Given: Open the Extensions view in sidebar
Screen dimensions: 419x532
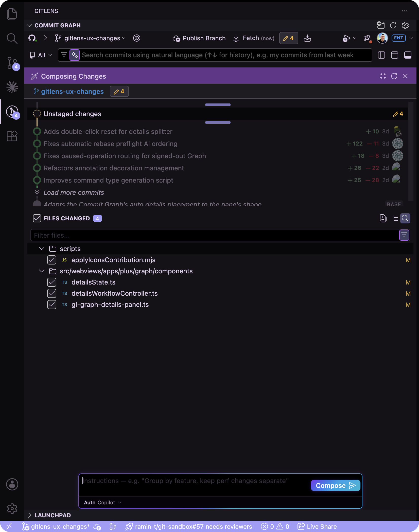Looking at the screenshot, I should click(x=12, y=136).
